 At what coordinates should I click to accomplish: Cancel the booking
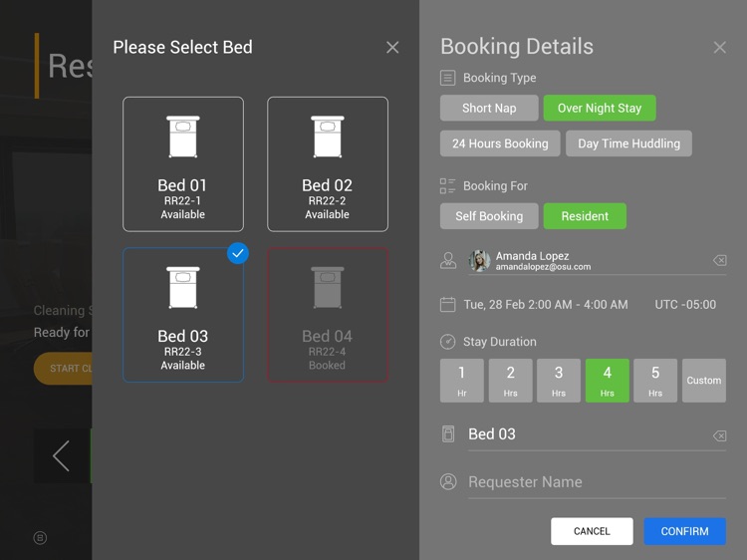pos(592,531)
